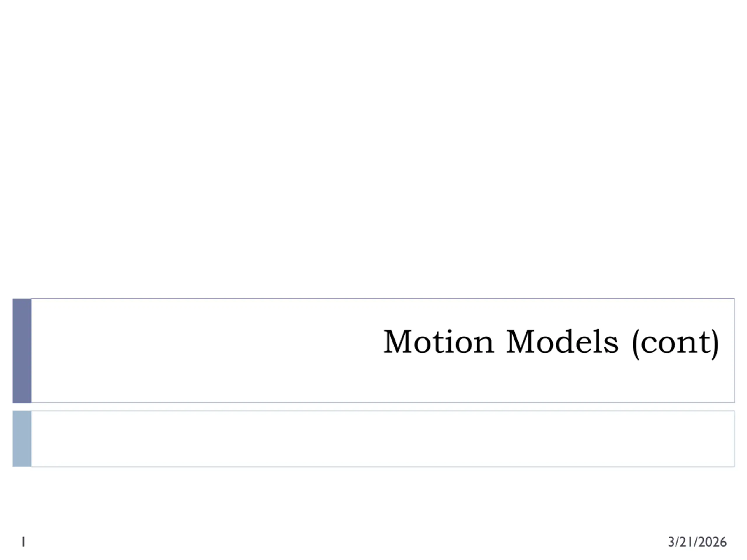Click the blank footer area between slide number and date

pyautogui.click(x=344, y=542)
